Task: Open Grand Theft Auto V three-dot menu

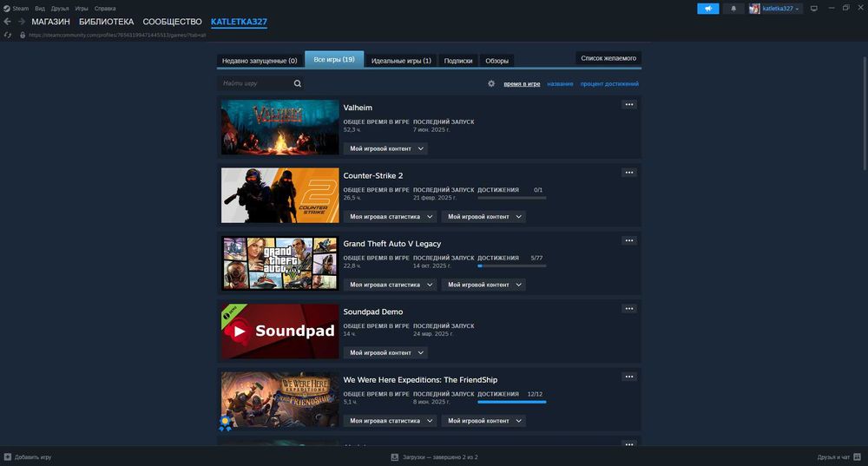Action: 628,240
